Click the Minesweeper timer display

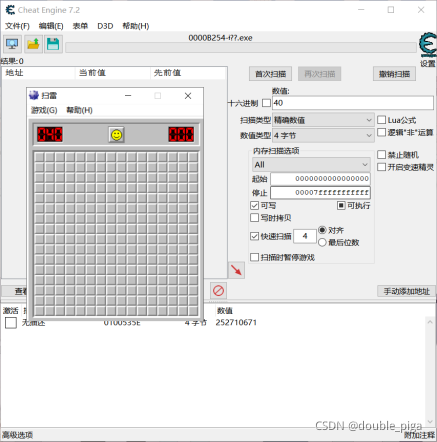[x=181, y=135]
